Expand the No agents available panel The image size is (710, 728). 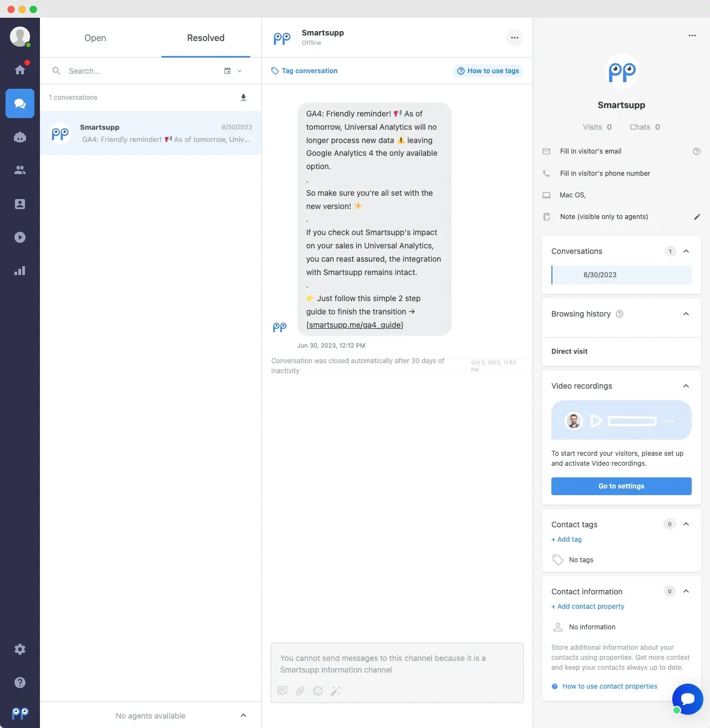(x=243, y=715)
